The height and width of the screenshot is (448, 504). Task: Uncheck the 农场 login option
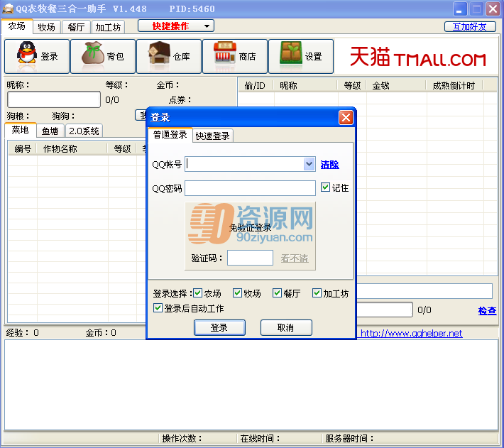[197, 293]
